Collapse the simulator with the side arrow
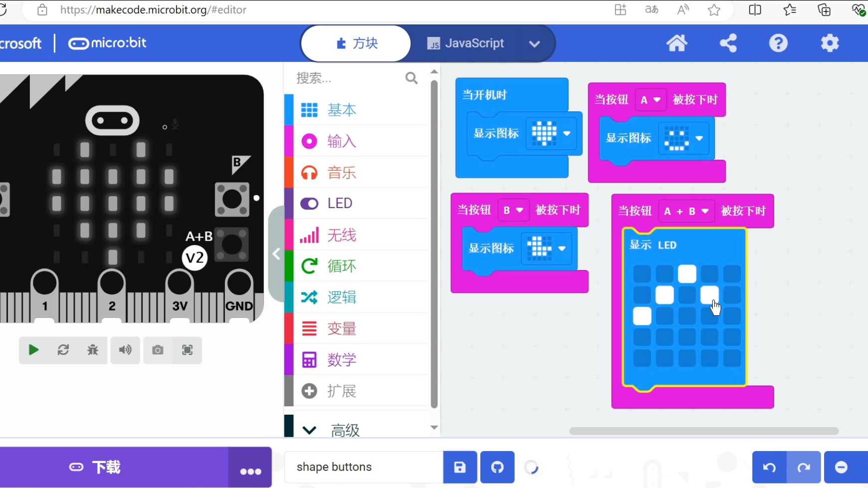The width and height of the screenshot is (868, 488). pyautogui.click(x=276, y=254)
